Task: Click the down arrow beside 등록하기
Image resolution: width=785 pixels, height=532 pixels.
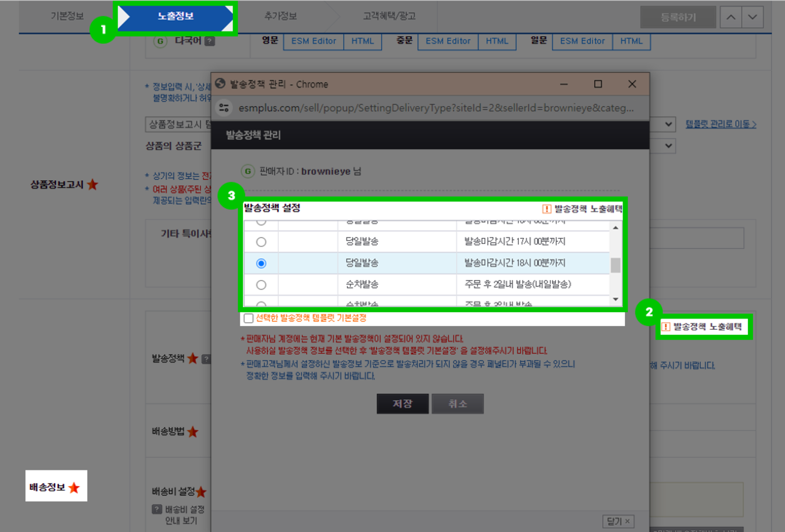Action: (x=752, y=18)
